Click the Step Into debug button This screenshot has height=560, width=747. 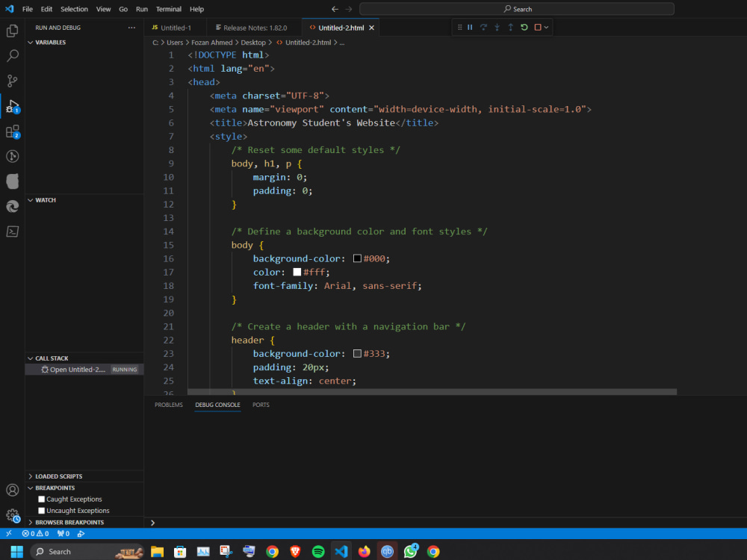pyautogui.click(x=497, y=27)
